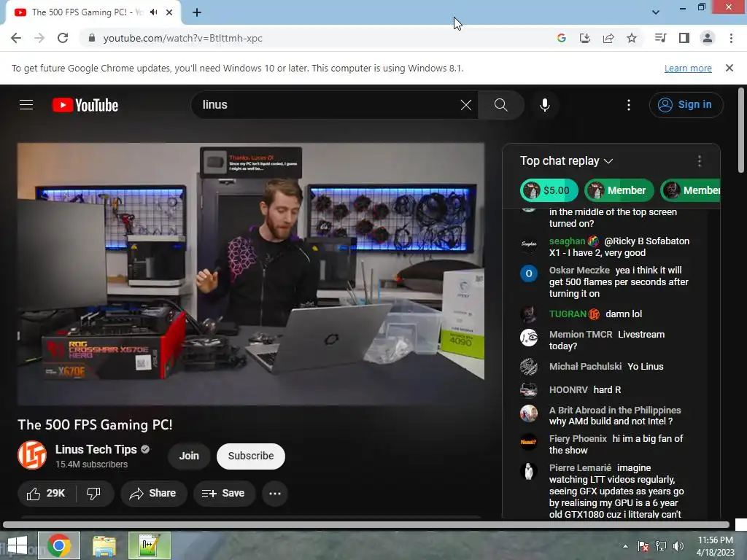Reload the YouTube page
This screenshot has height=560, width=747.
(x=63, y=38)
